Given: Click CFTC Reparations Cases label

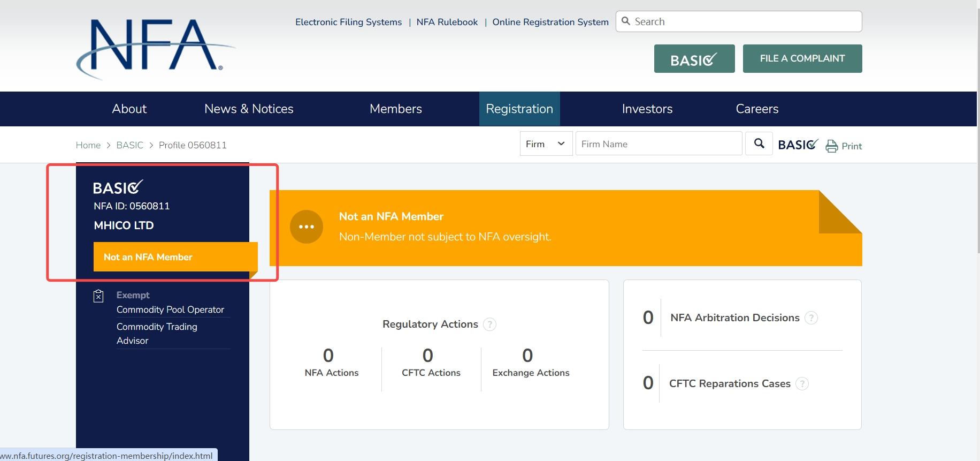Looking at the screenshot, I should 730,384.
